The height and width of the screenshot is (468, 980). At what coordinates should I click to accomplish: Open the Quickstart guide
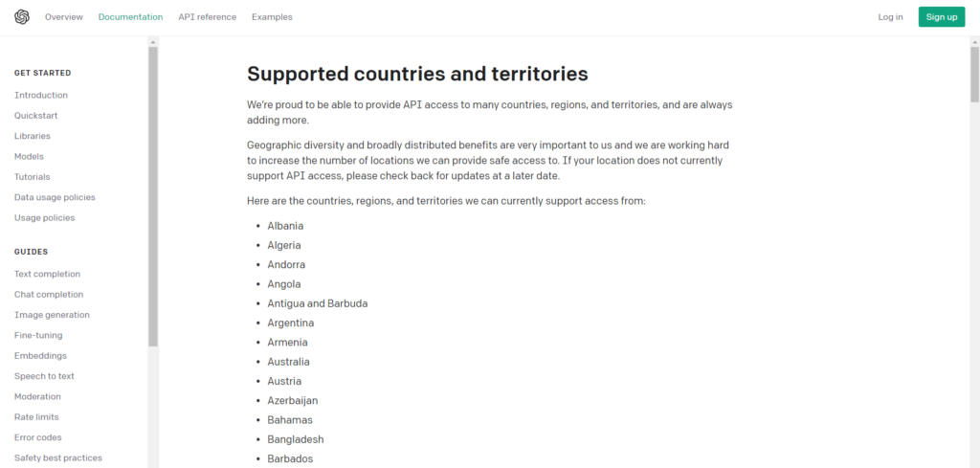[x=36, y=116]
